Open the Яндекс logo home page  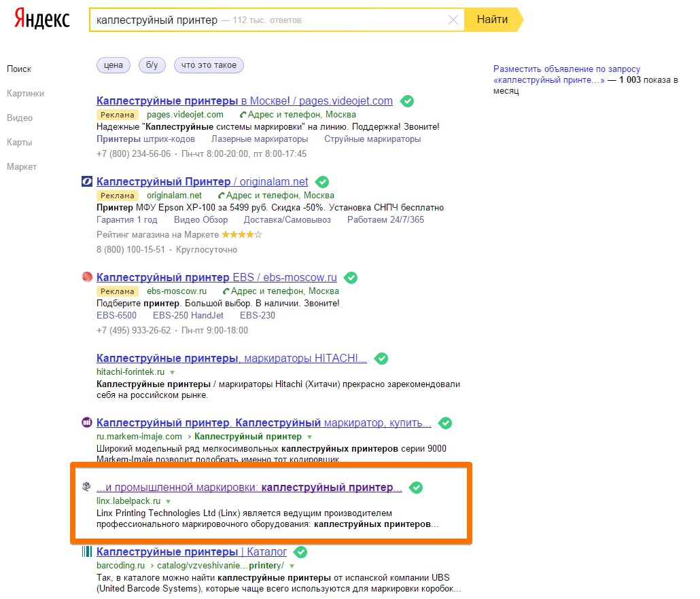click(42, 19)
